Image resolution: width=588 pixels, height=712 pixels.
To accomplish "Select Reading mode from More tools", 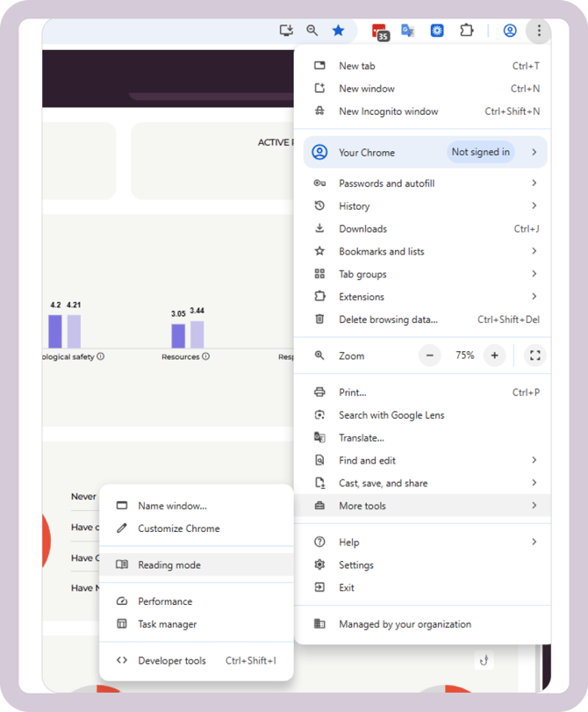I will [169, 565].
